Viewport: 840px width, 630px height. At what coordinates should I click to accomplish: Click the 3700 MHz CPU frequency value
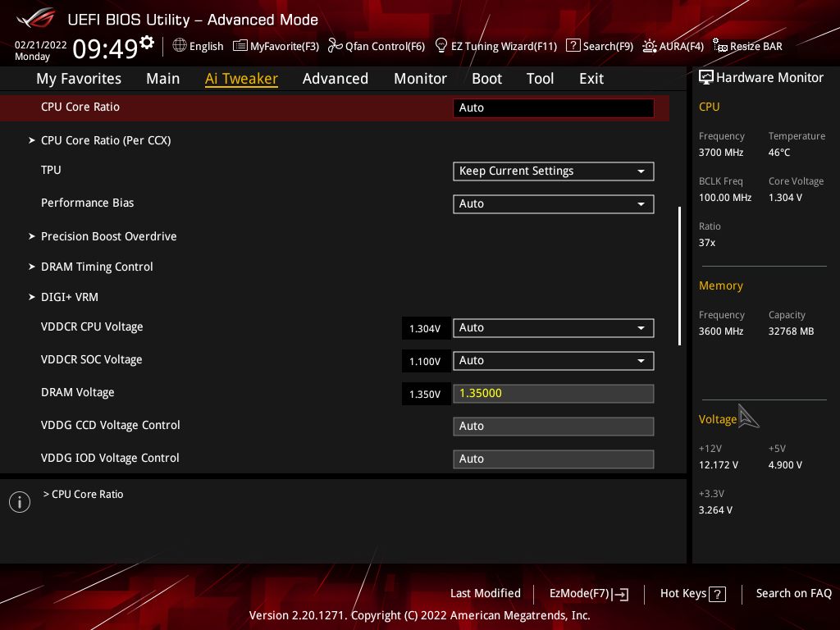click(x=721, y=153)
